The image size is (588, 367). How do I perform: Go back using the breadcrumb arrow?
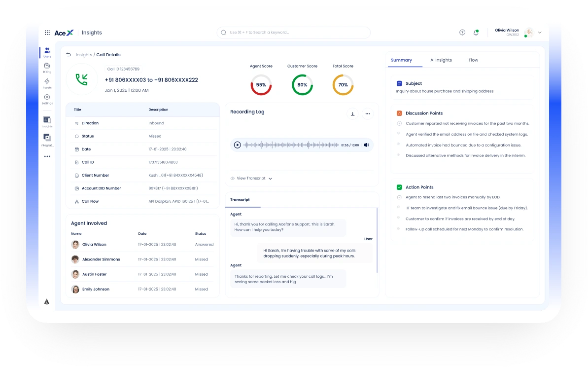[69, 55]
